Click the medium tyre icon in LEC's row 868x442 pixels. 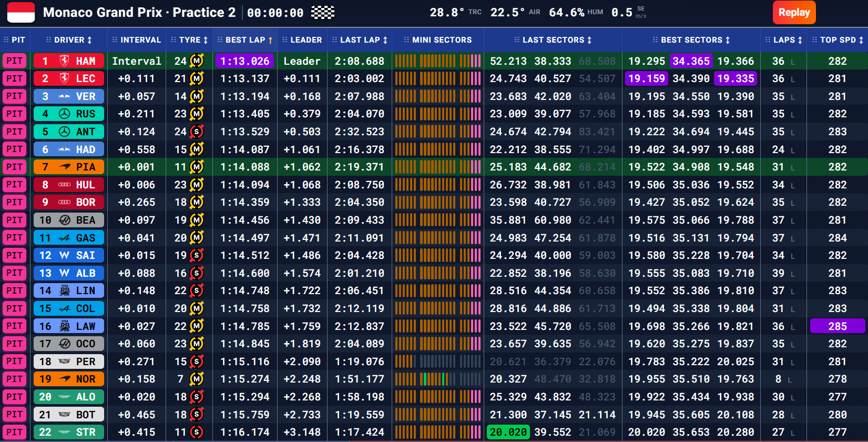coord(197,79)
